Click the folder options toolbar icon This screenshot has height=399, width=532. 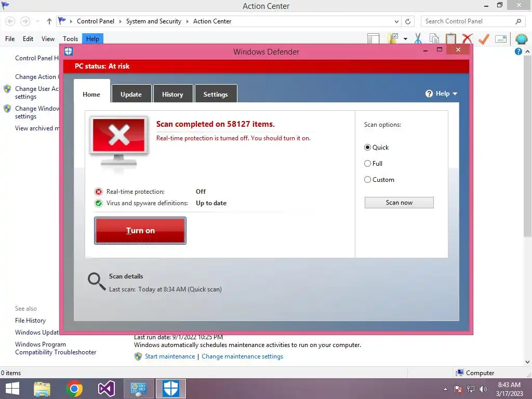(x=393, y=38)
